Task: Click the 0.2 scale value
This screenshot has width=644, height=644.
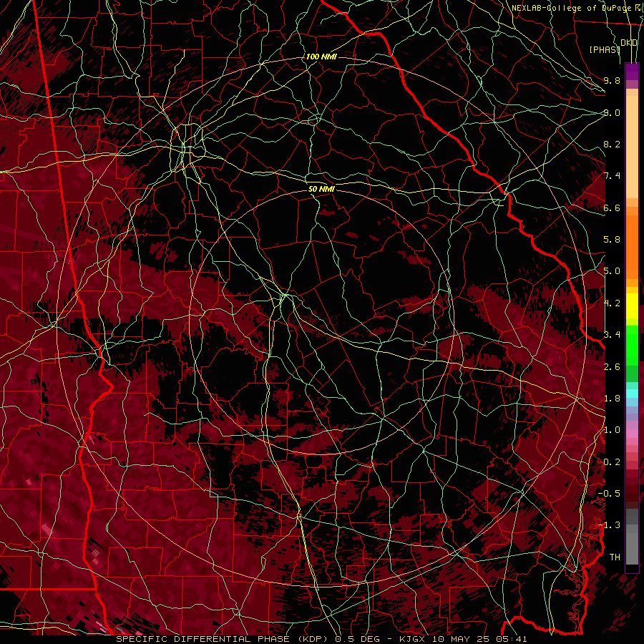Action: coord(612,462)
